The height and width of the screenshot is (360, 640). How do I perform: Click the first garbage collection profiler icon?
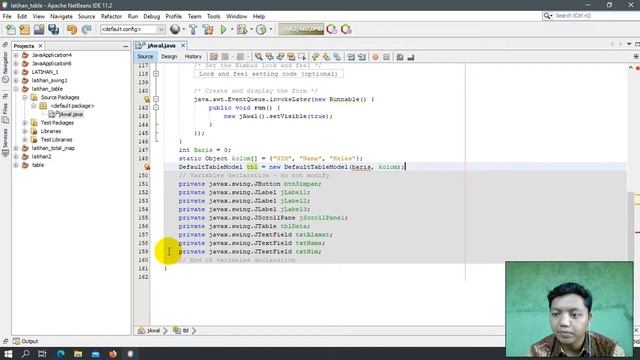pos(331,29)
